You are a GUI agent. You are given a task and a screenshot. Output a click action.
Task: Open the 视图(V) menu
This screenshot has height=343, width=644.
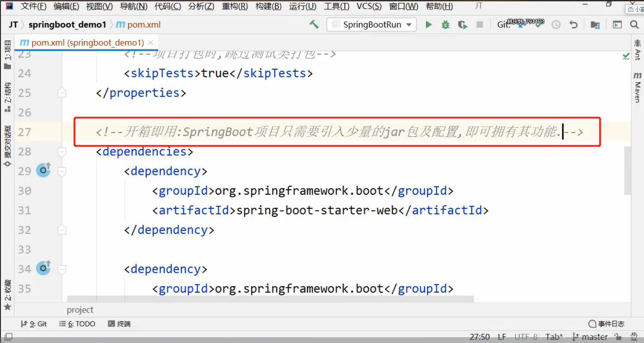click(x=99, y=6)
